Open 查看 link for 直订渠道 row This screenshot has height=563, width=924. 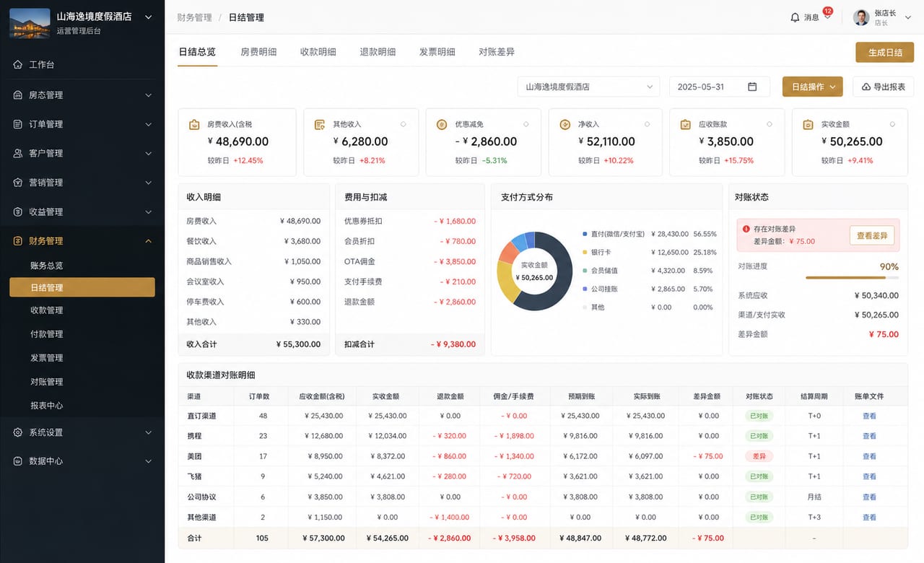(x=869, y=416)
